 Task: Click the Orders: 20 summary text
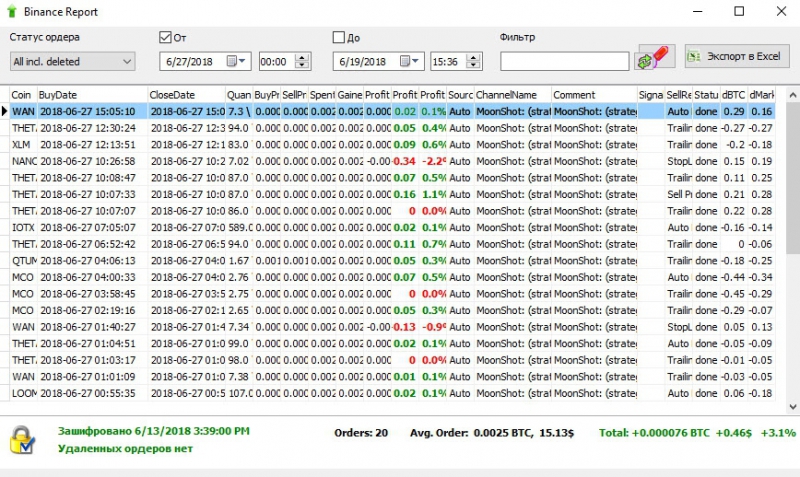[361, 433]
